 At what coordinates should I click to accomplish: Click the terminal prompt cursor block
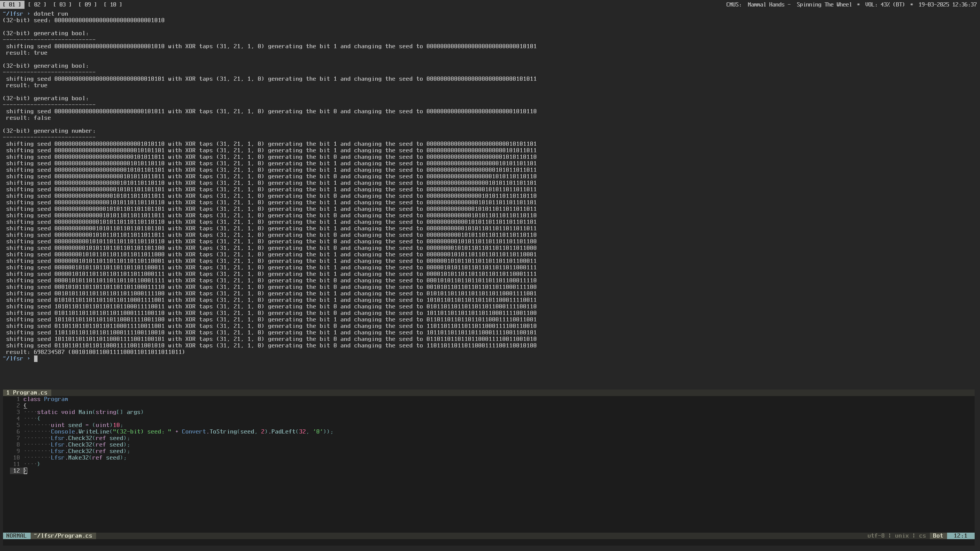36,359
